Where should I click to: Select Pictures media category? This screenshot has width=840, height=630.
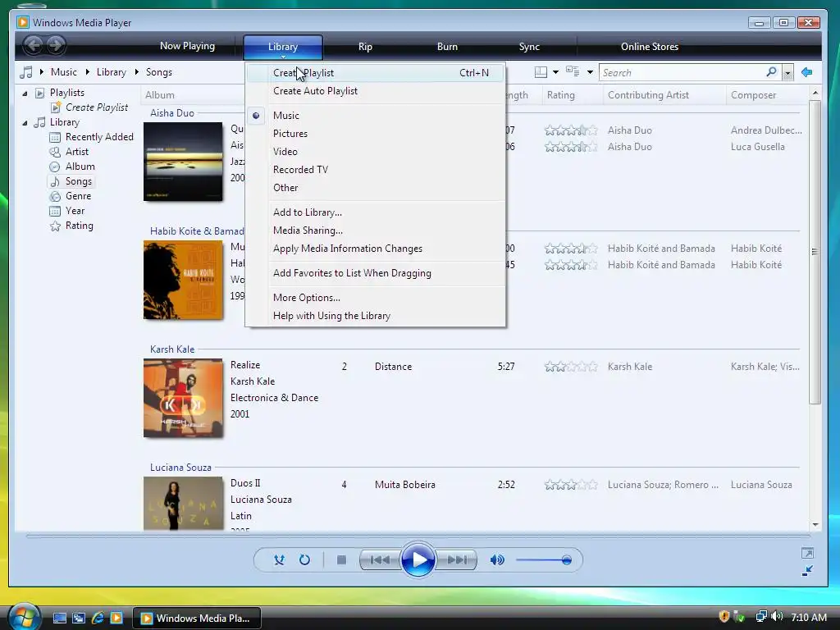point(375,134)
